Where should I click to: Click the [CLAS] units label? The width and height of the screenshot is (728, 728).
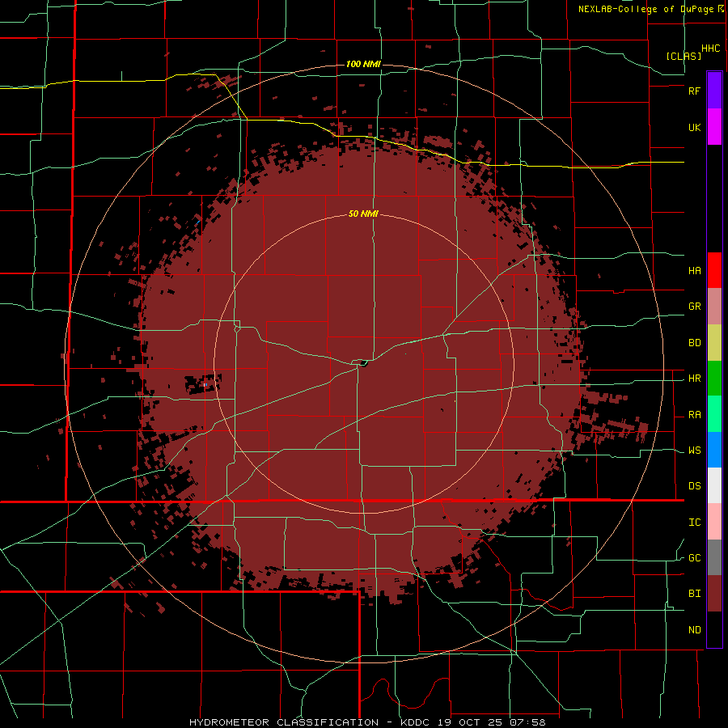(684, 56)
